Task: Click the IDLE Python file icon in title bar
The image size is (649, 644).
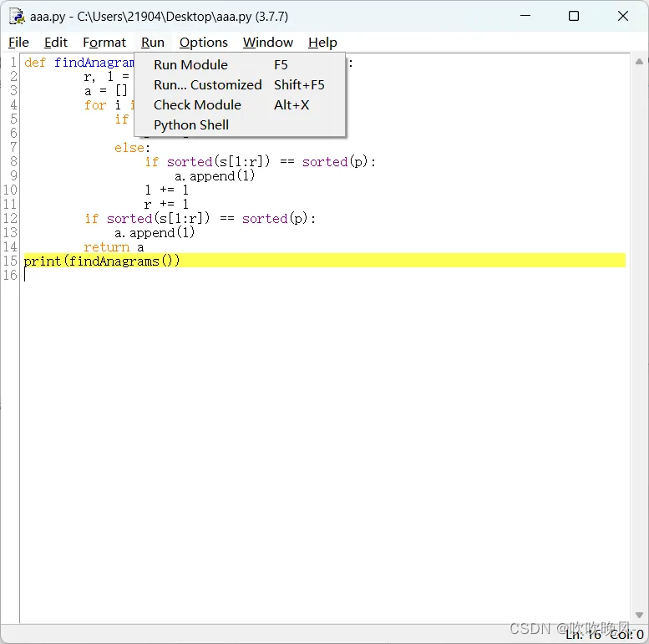Action: tap(17, 17)
